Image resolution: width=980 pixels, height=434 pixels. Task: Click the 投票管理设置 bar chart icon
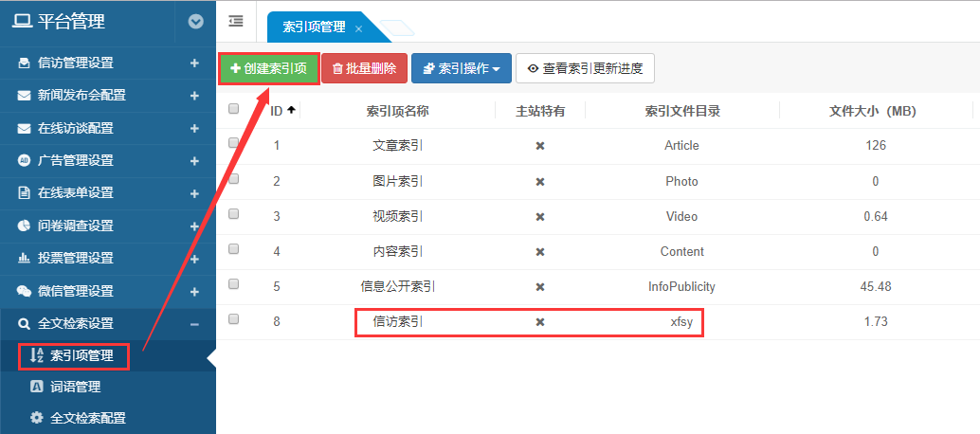pyautogui.click(x=25, y=258)
